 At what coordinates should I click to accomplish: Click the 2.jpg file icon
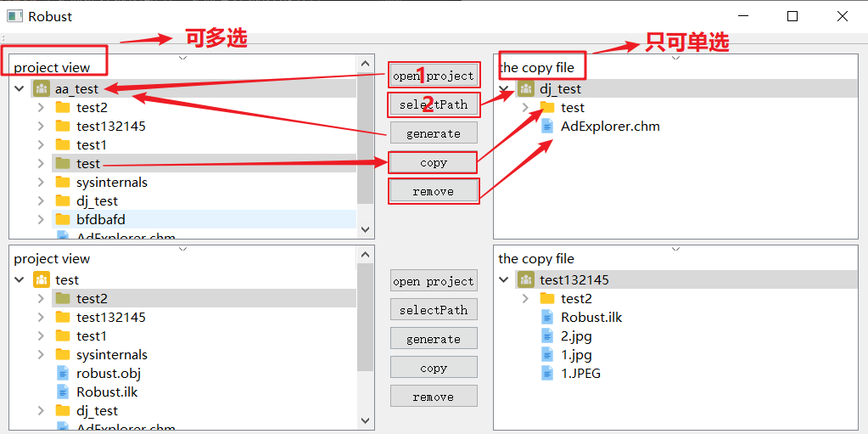point(548,336)
